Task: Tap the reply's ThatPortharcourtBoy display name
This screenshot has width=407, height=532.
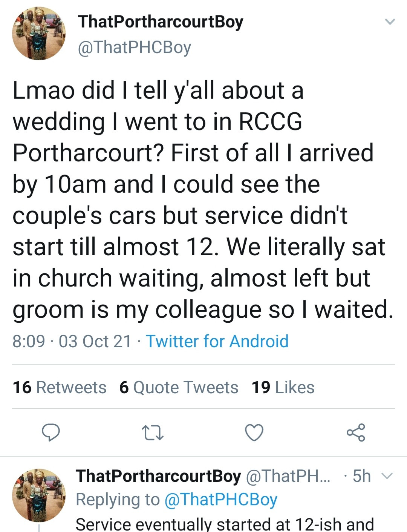Action: 158,476
